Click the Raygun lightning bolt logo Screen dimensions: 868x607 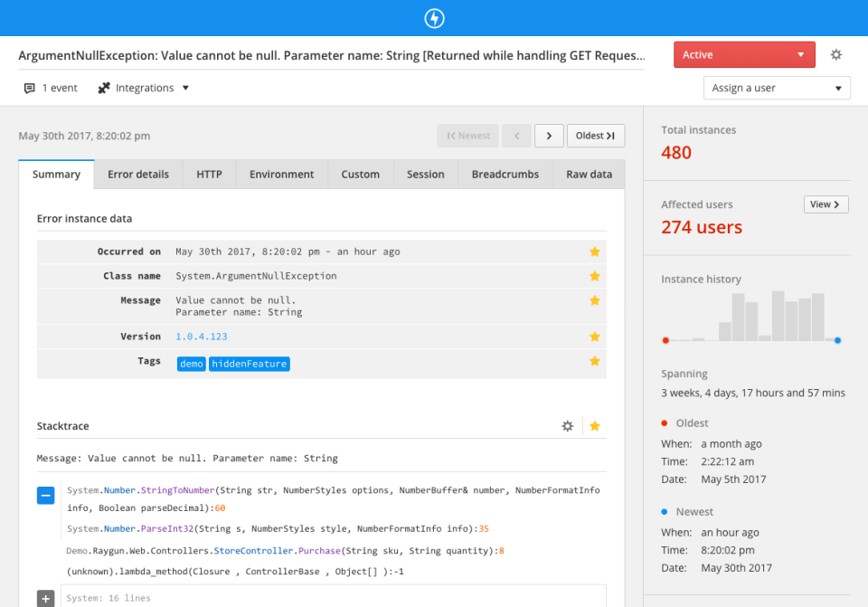[x=434, y=18]
